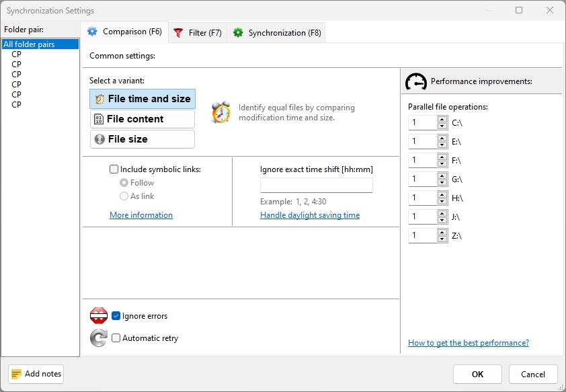The width and height of the screenshot is (566, 392).
Task: Click the C:\ parallel operations value field
Action: [423, 123]
